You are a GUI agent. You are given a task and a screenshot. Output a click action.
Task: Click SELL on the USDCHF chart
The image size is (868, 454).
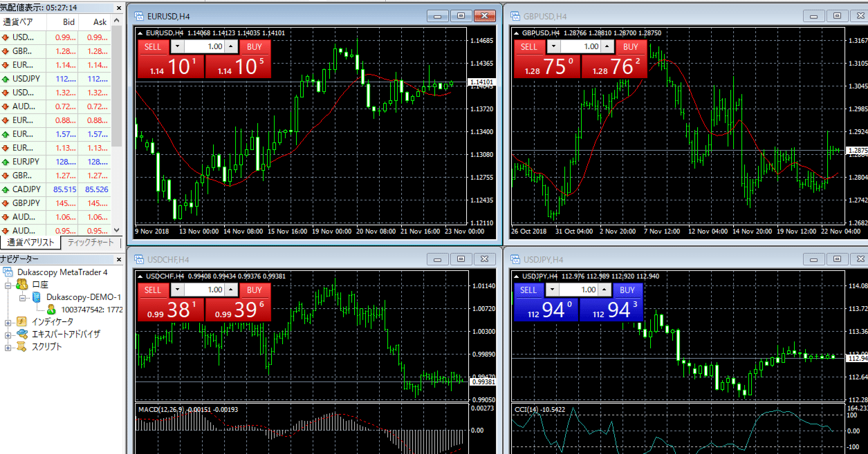pyautogui.click(x=153, y=290)
